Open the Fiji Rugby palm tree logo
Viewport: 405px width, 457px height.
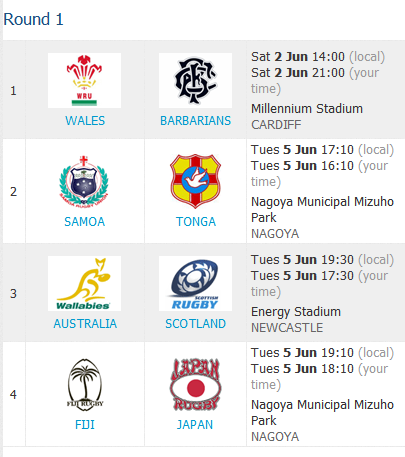(85, 385)
